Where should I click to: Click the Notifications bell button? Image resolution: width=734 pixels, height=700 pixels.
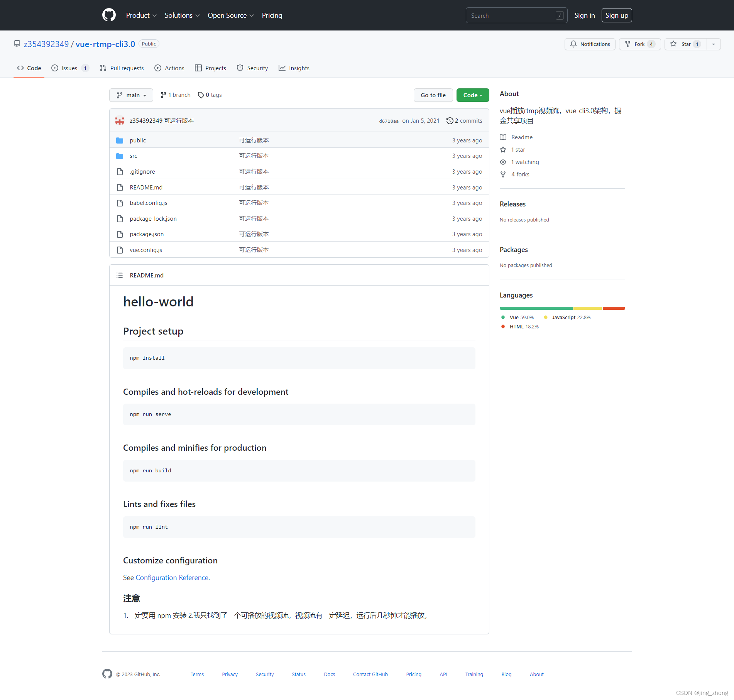590,44
